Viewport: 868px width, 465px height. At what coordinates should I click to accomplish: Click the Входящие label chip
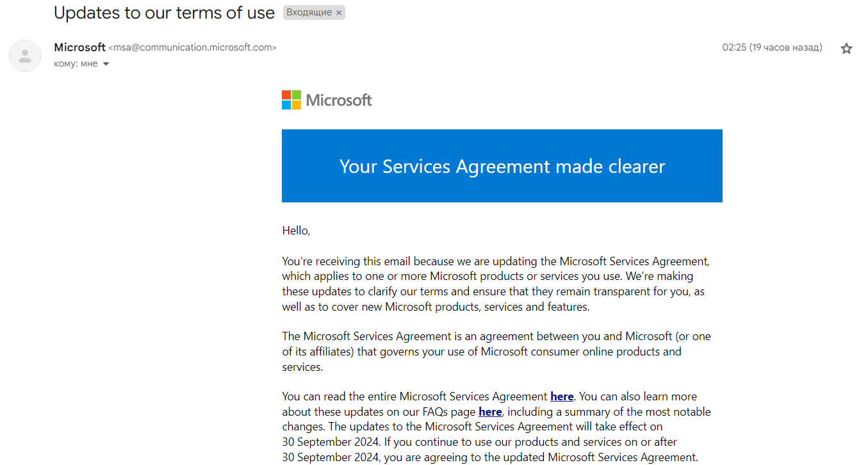coord(309,13)
